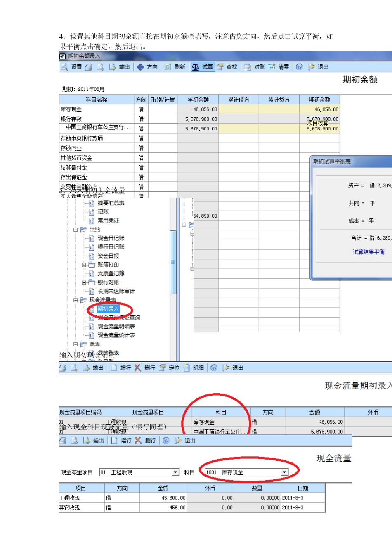Click 增行 in the 现金流量 toolbar
The height and width of the screenshot is (555, 392).
(x=121, y=441)
